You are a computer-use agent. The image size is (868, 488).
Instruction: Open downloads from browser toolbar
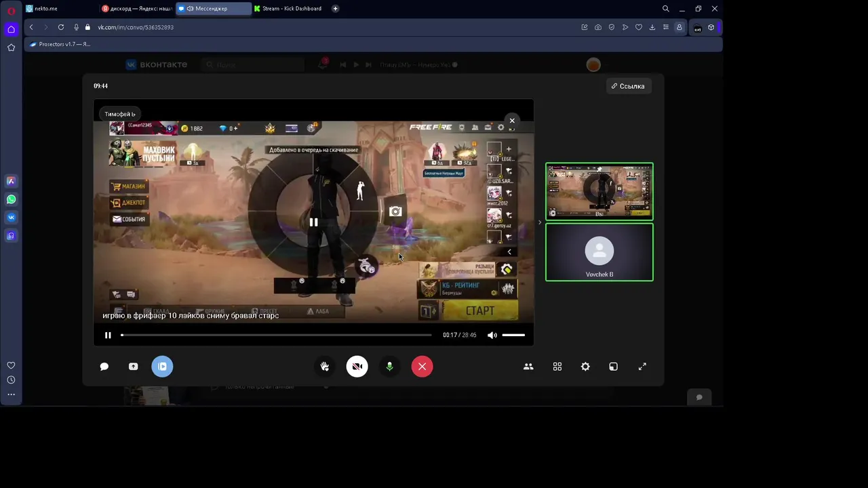(652, 27)
